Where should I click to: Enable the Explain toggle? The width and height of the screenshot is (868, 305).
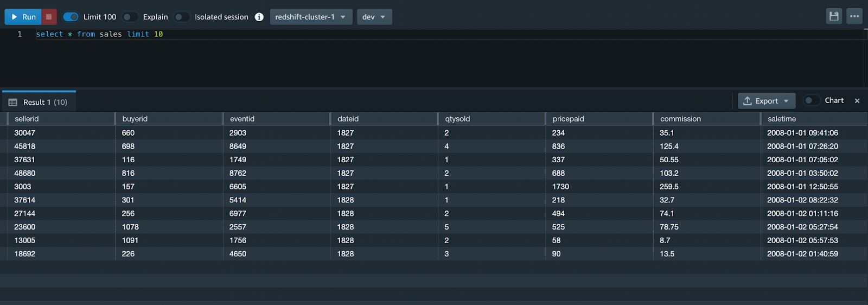(x=130, y=17)
